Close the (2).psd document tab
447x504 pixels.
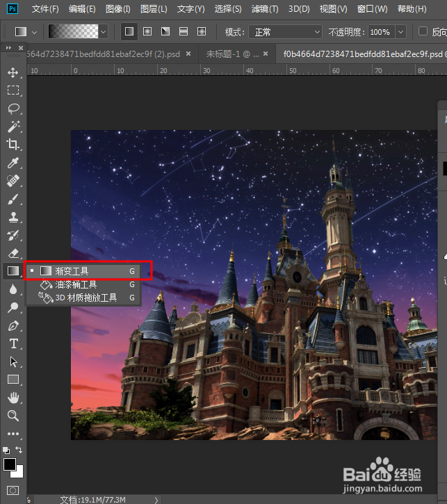[x=188, y=54]
